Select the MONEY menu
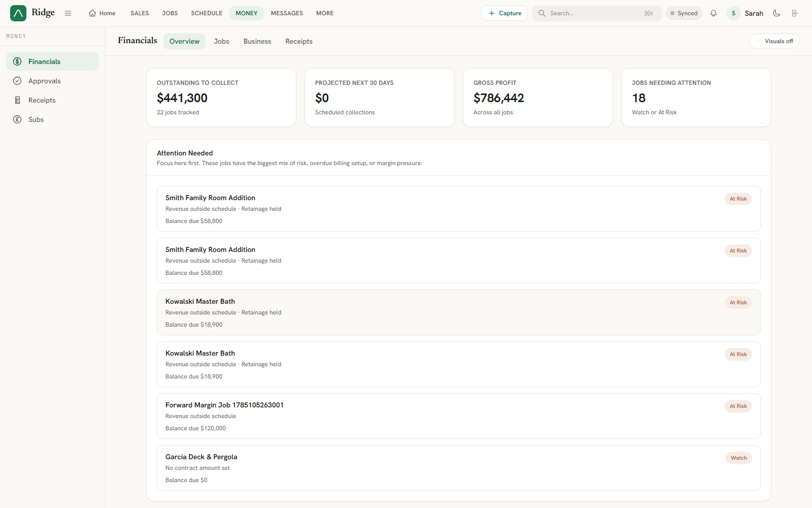 247,13
